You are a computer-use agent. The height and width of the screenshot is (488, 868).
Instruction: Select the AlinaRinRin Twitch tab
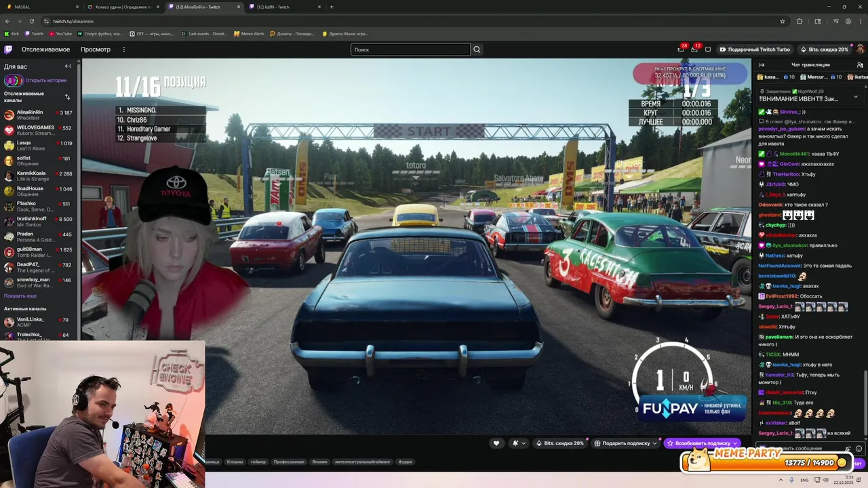[204, 7]
